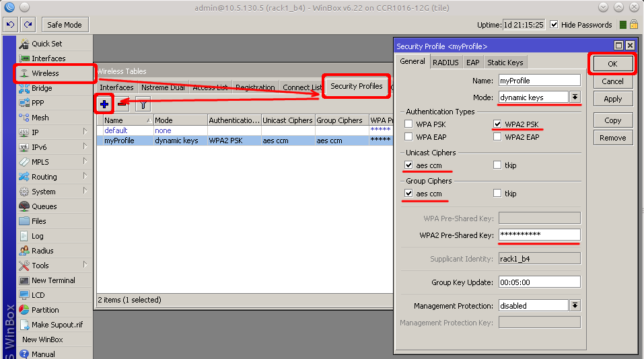The width and height of the screenshot is (644, 359).
Task: Click the WPA2 Pre-Shared Key field
Action: coord(539,235)
